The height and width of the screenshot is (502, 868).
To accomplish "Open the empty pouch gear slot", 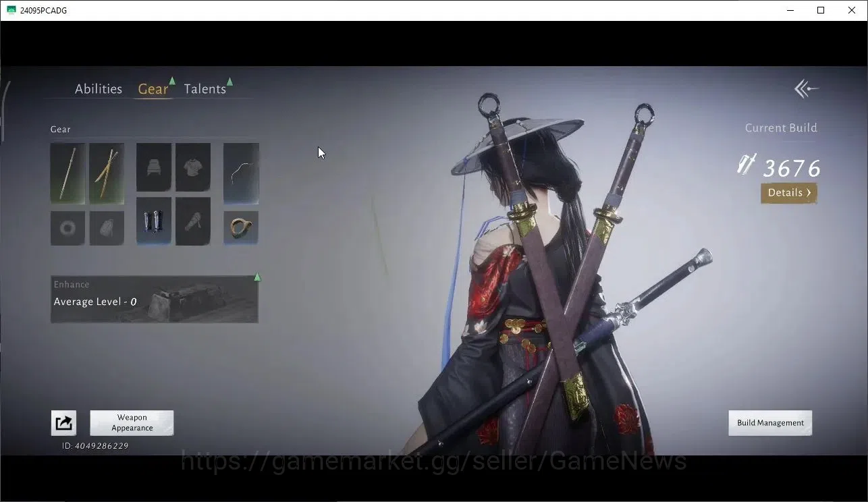I will point(107,228).
